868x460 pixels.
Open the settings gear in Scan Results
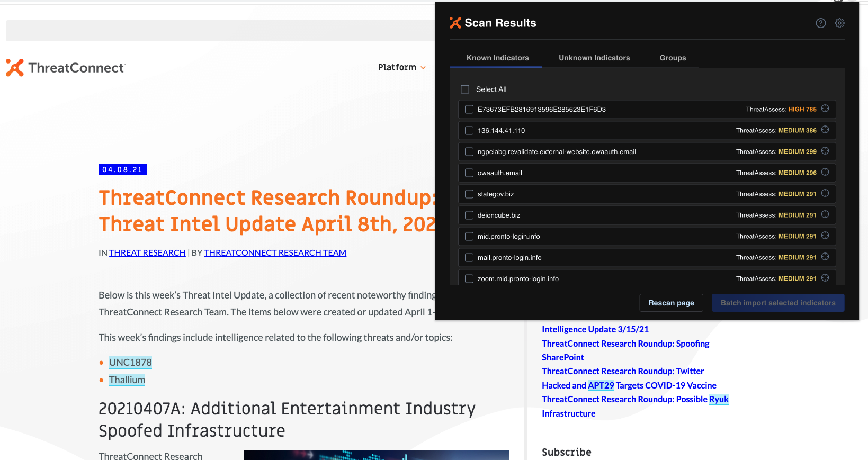[x=839, y=23]
